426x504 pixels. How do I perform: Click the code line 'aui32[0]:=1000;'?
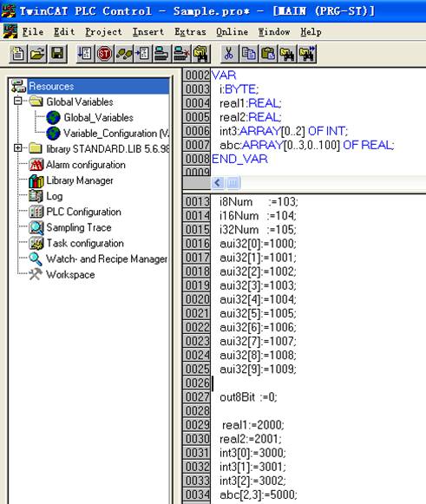(x=258, y=244)
